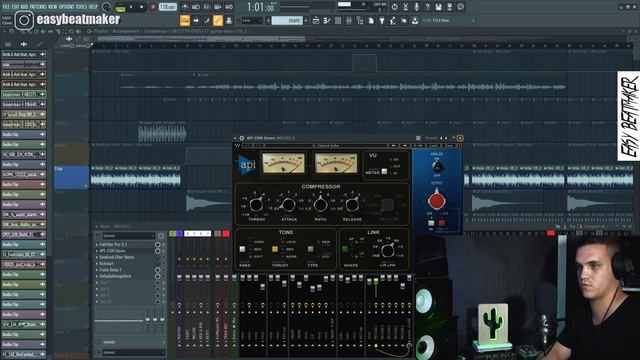Save the project with the disk icon

pos(438,7)
